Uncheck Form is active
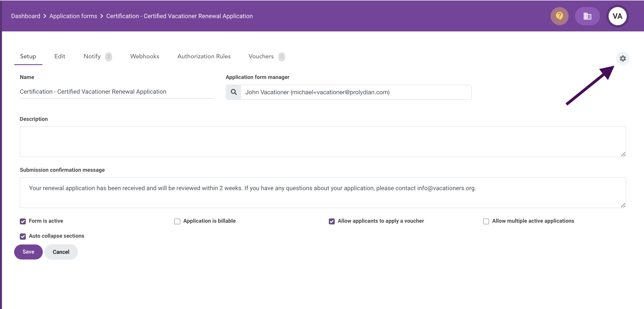Viewport: 644px width, 309px height. 23,221
